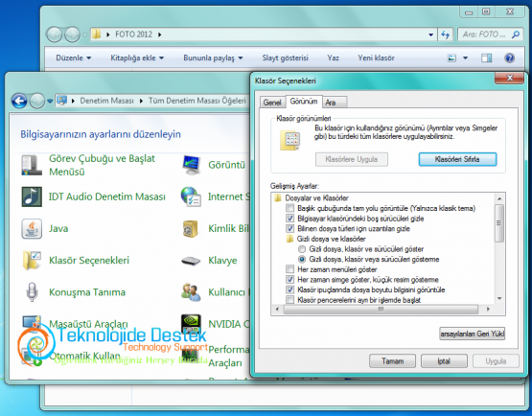The width and height of the screenshot is (532, 416).
Task: Switch to the Görünüm tab
Action: [x=304, y=101]
